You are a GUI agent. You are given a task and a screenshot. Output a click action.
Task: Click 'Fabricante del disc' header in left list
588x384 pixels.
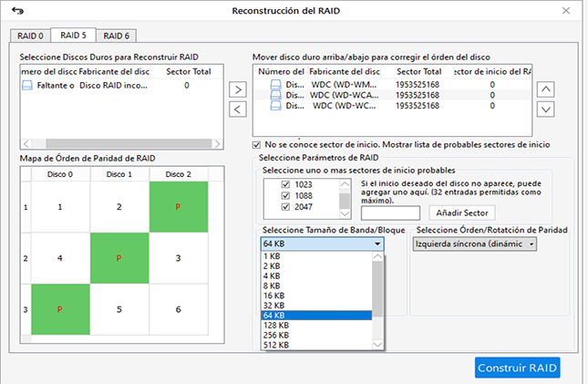point(114,72)
